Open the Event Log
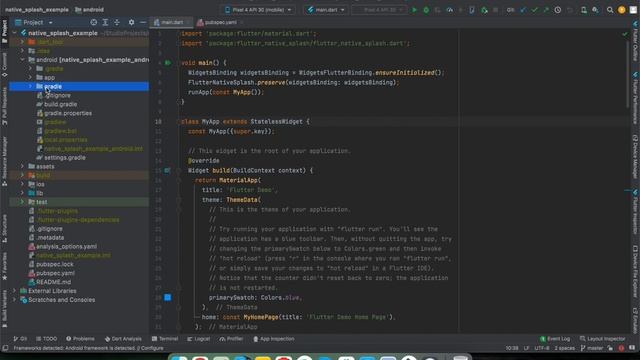The image size is (640, 360). (555, 339)
